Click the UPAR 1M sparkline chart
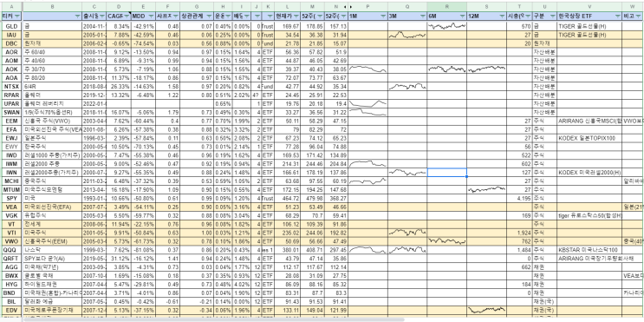The width and height of the screenshot is (644, 322). click(368, 103)
